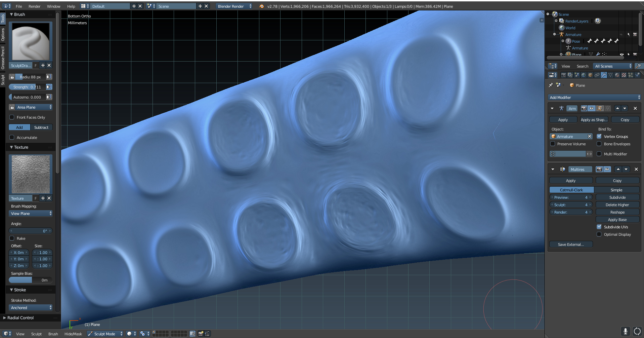This screenshot has width=644, height=338.
Task: Enable the Accumulate checkbox
Action: point(12,137)
